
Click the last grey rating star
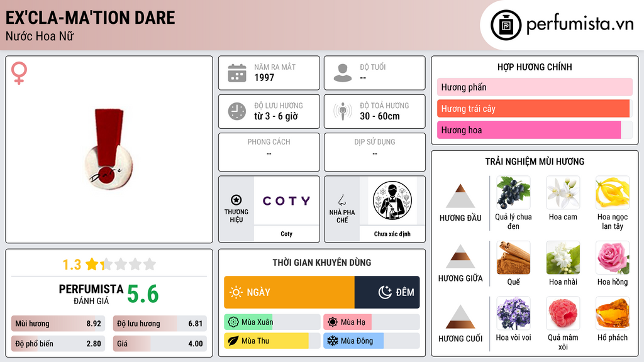(150, 264)
